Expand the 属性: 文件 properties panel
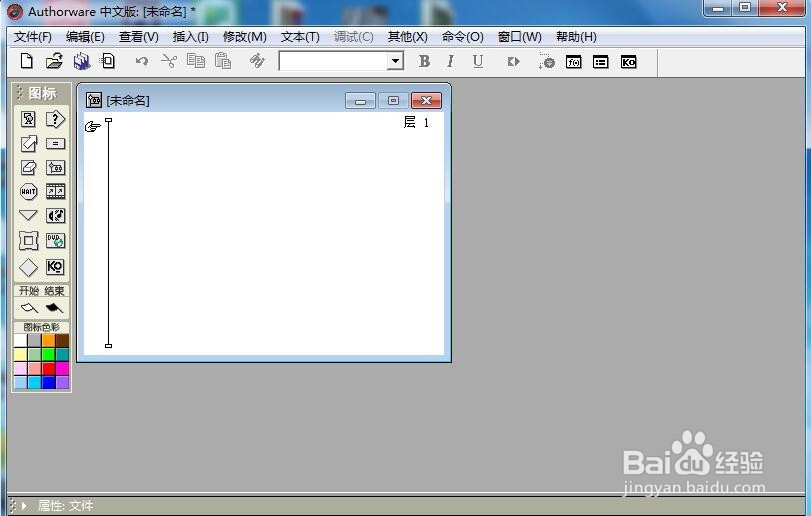The image size is (811, 516). pos(24,505)
